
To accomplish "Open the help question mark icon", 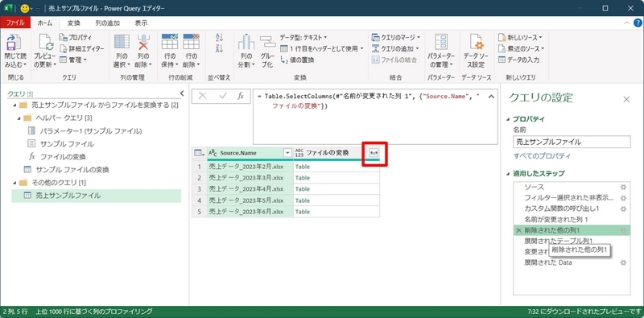I will click(x=638, y=23).
